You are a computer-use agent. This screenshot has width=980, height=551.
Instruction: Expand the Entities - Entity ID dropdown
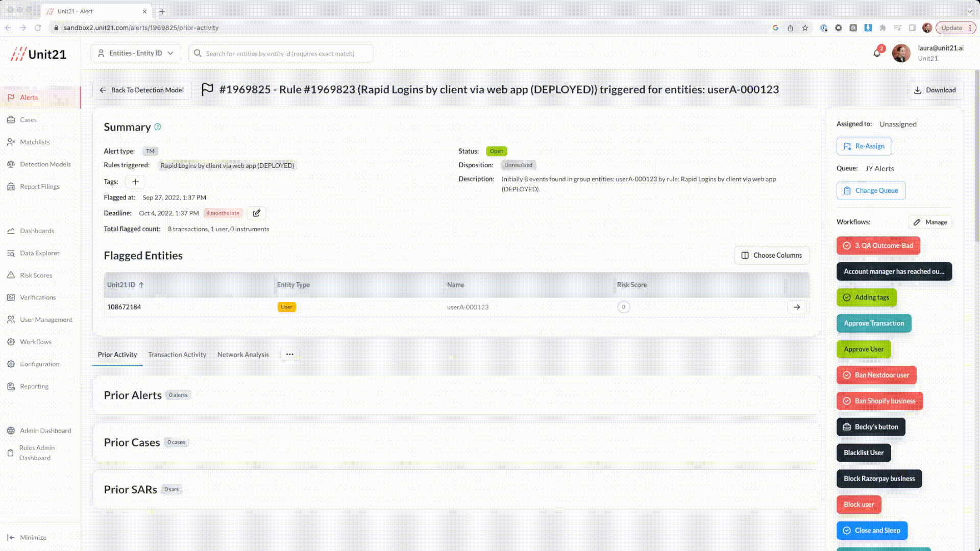136,53
